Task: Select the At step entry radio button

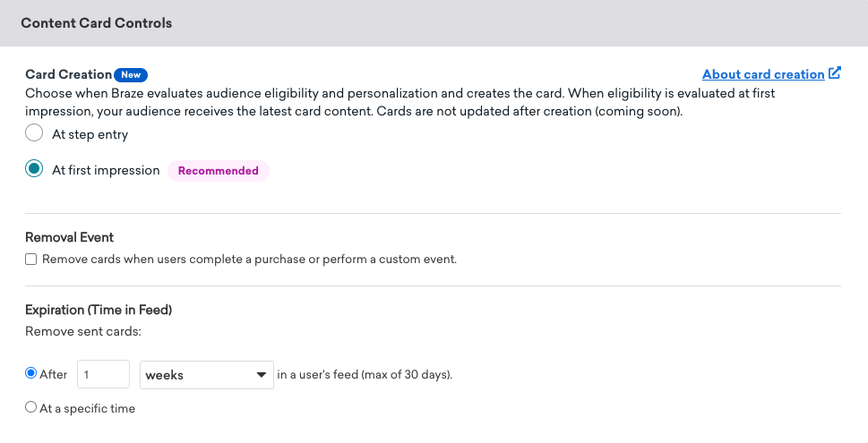Action: coord(34,134)
